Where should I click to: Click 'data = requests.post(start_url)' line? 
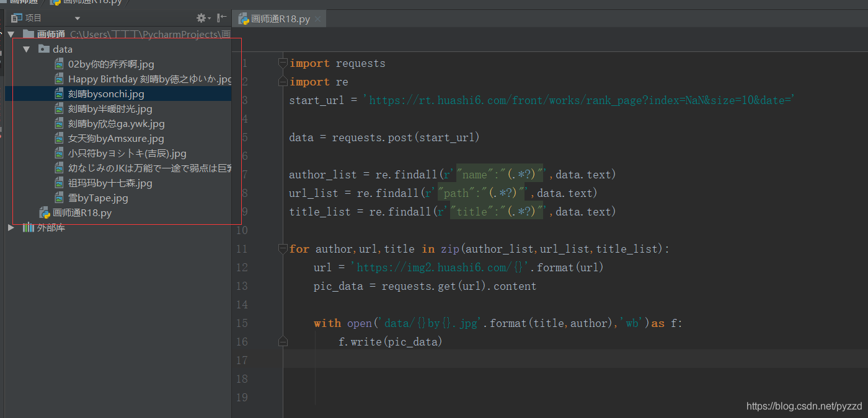[384, 137]
